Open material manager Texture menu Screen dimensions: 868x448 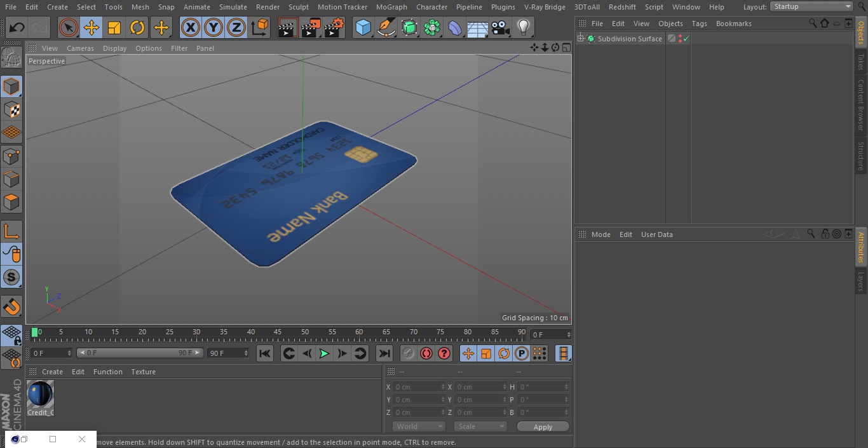[143, 372]
